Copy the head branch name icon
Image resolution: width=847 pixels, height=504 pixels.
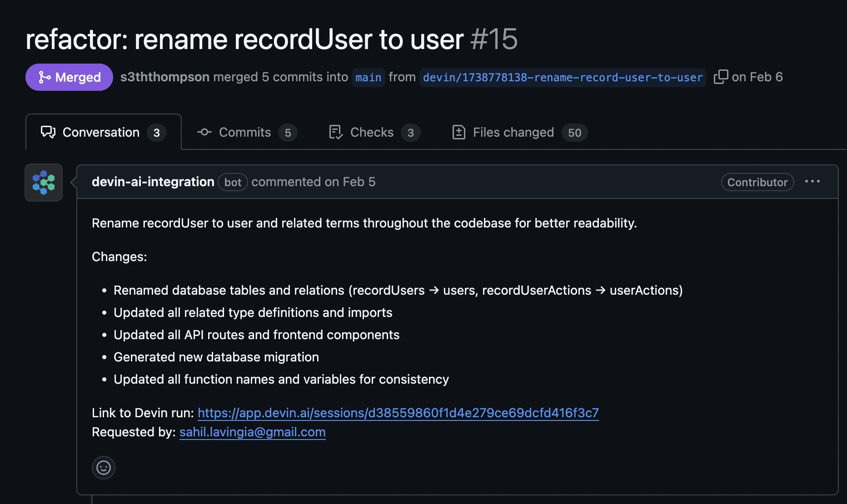[x=721, y=77]
